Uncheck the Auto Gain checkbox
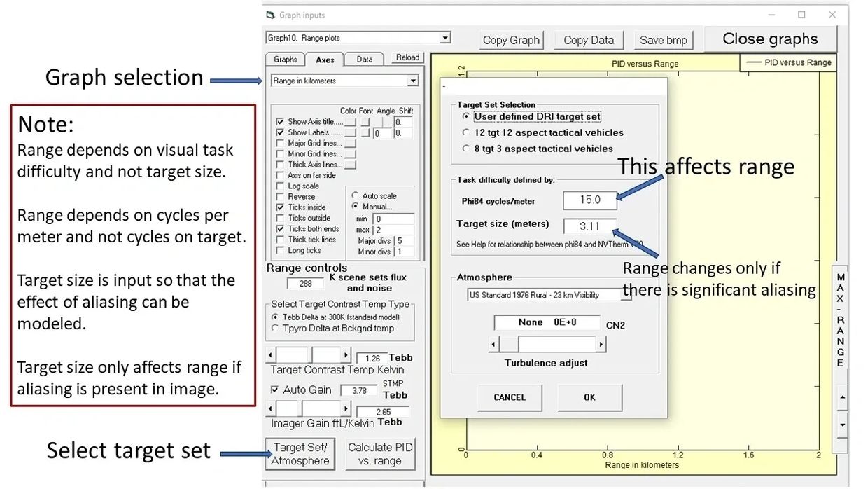This screenshot has height=489, width=868. [x=274, y=390]
